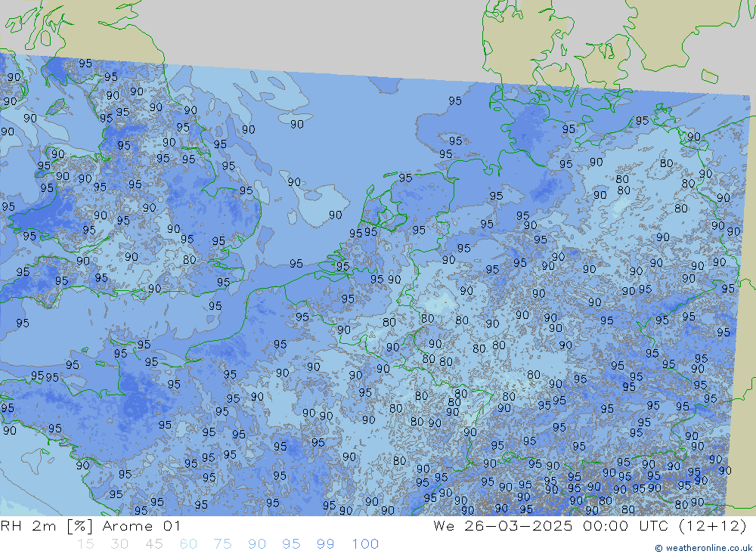The image size is (756, 554).
Task: Select the legend value 95
Action: pyautogui.click(x=291, y=544)
